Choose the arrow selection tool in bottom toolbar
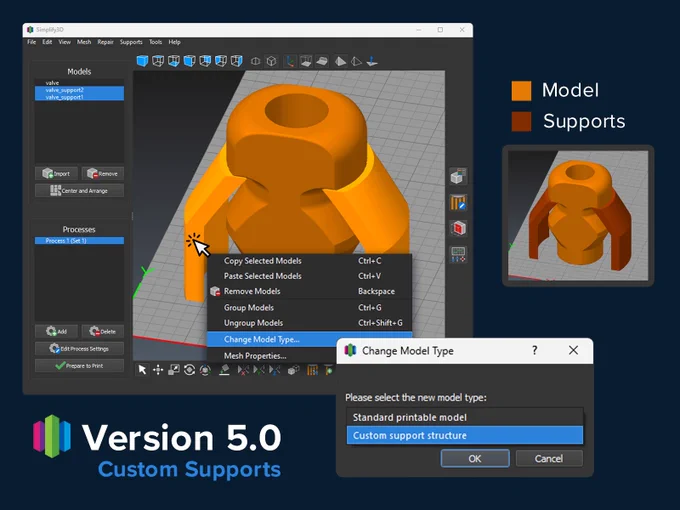The height and width of the screenshot is (510, 680). click(142, 370)
